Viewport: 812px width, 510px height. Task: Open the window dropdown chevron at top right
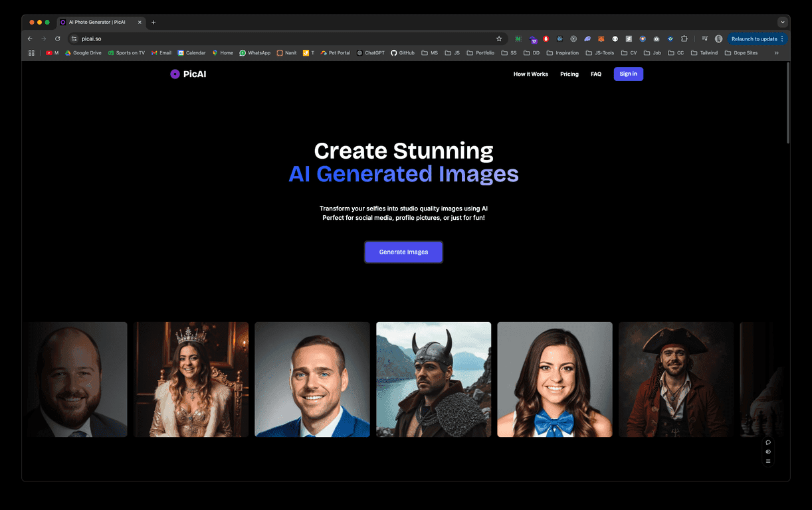[x=782, y=22]
